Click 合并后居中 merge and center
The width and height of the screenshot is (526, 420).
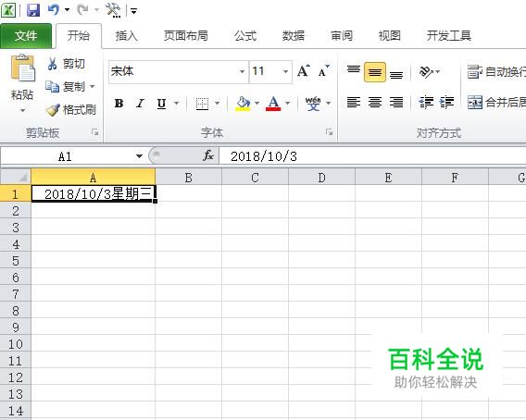(x=496, y=102)
